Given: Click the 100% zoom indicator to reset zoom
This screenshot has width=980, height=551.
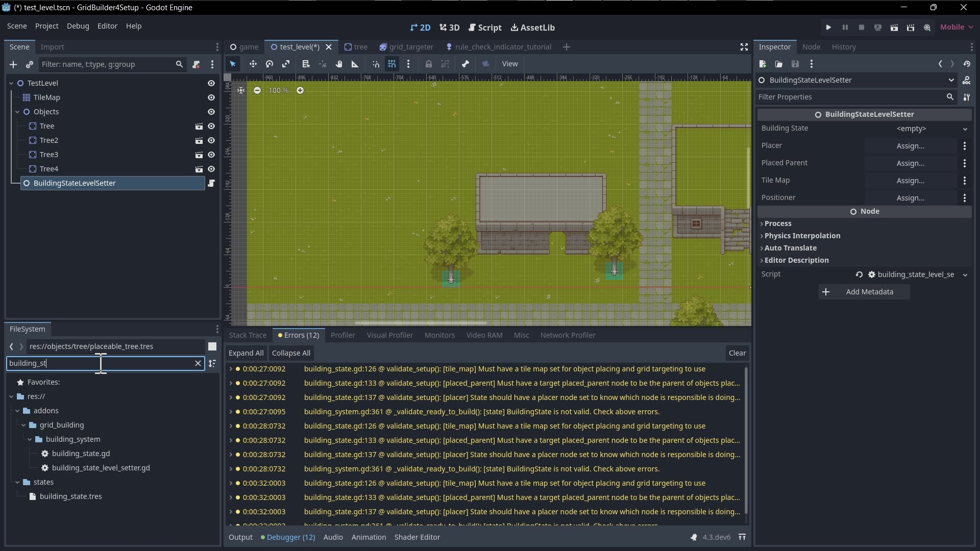Looking at the screenshot, I should [279, 90].
